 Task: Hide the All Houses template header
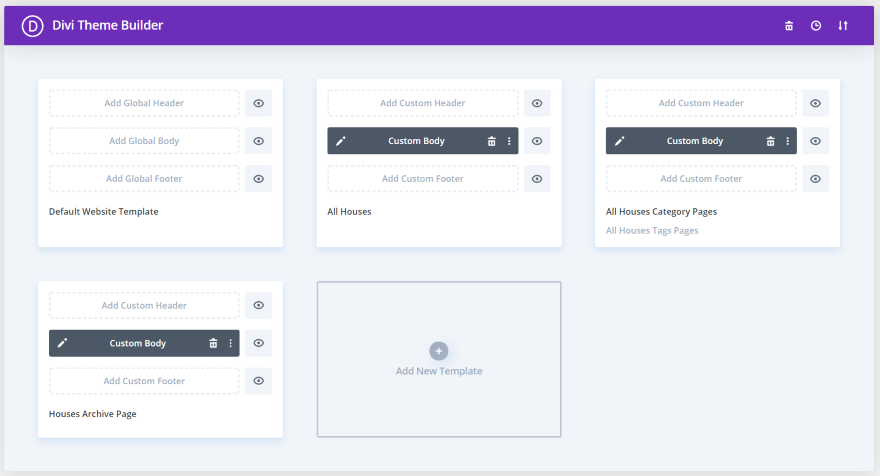coord(537,103)
